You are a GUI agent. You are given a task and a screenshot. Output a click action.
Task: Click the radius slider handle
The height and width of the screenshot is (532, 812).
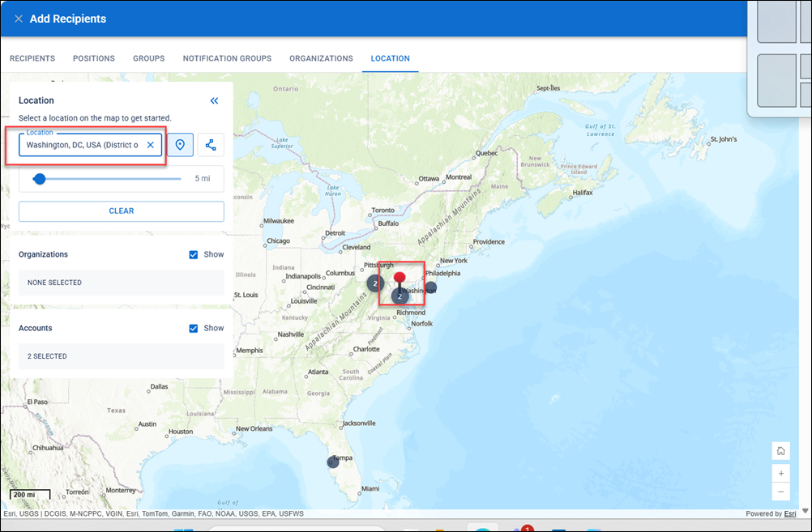[40, 179]
